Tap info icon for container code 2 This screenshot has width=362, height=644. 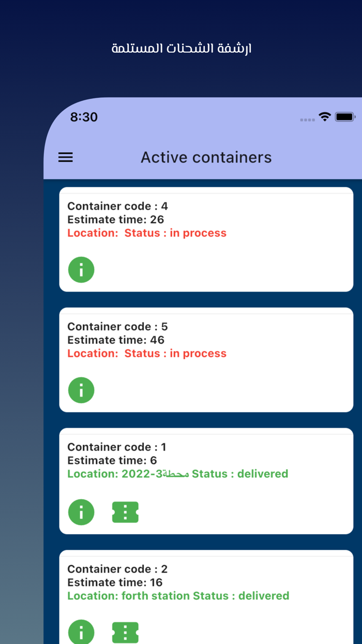(x=81, y=632)
